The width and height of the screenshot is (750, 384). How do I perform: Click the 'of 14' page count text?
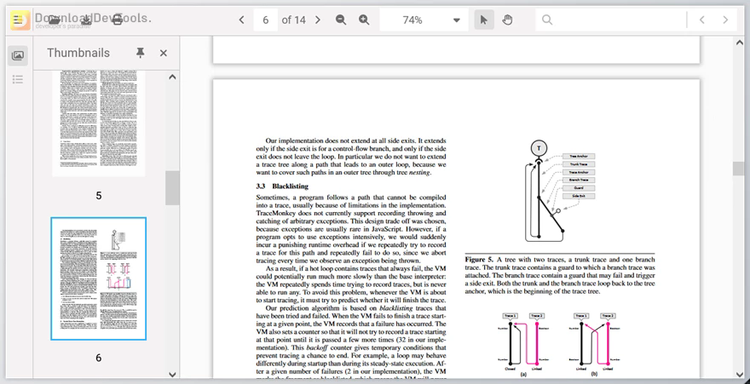[294, 20]
